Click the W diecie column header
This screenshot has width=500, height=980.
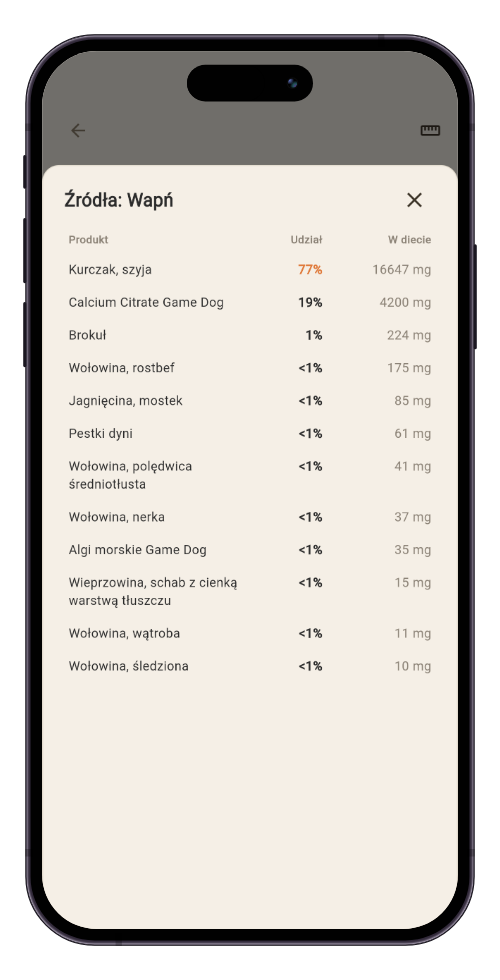(x=409, y=240)
